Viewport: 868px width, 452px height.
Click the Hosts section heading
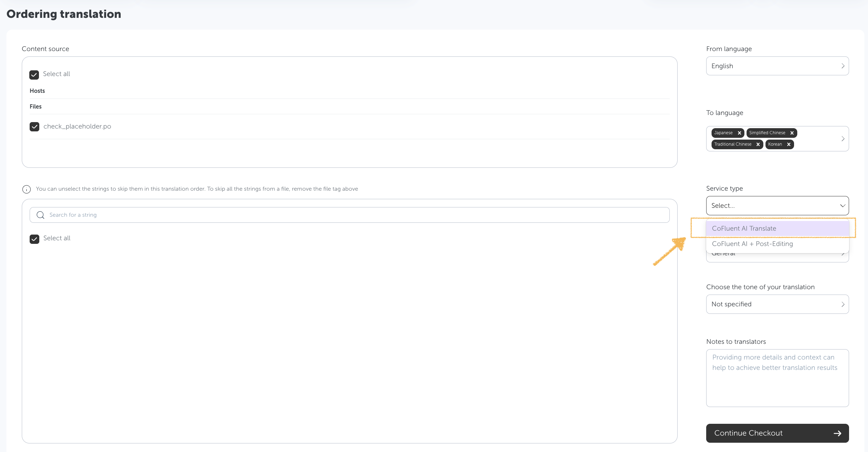(37, 91)
